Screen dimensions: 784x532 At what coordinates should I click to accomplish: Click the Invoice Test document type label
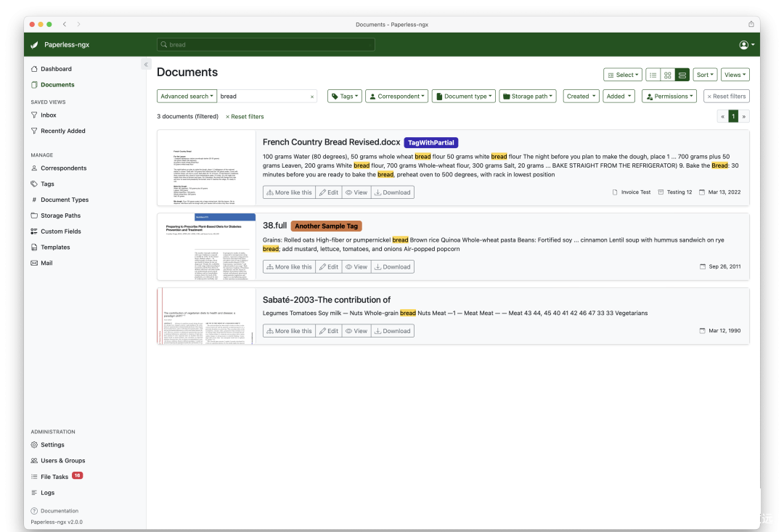[632, 192]
